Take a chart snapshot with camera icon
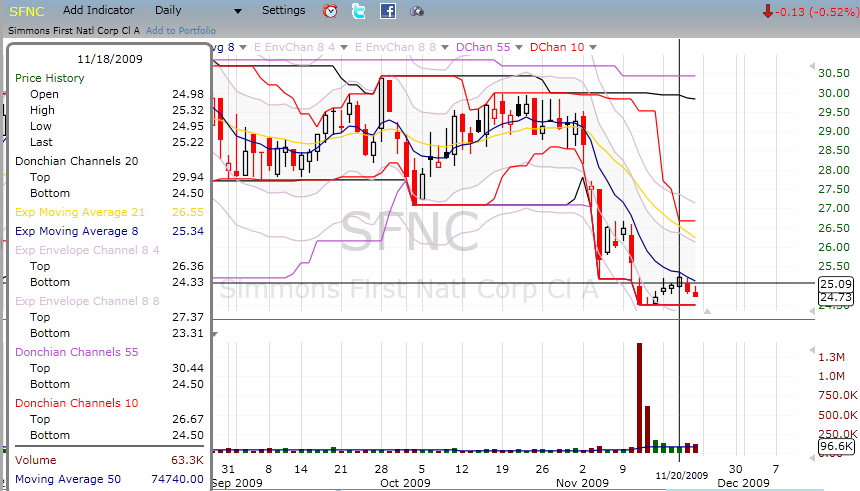860x491 pixels. 417,11
